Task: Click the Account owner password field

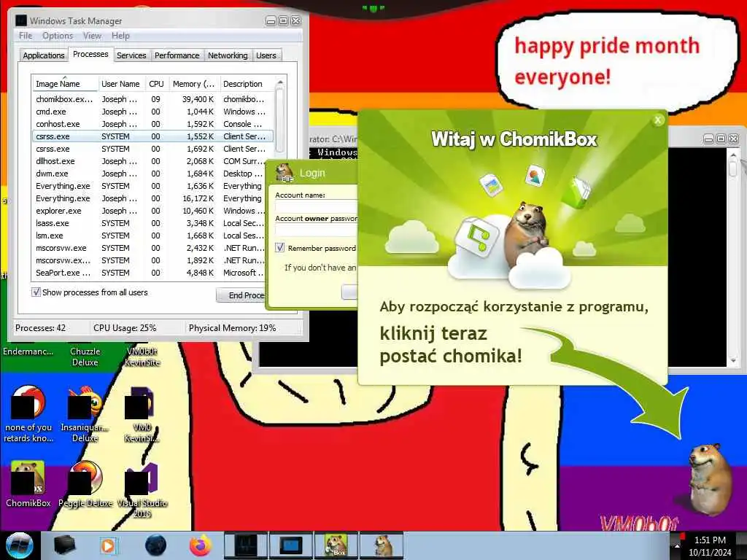Action: (316, 230)
